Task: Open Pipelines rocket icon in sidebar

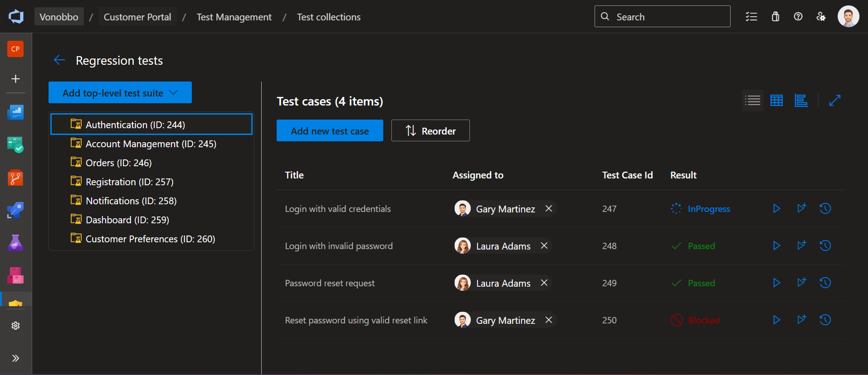Action: click(x=15, y=210)
